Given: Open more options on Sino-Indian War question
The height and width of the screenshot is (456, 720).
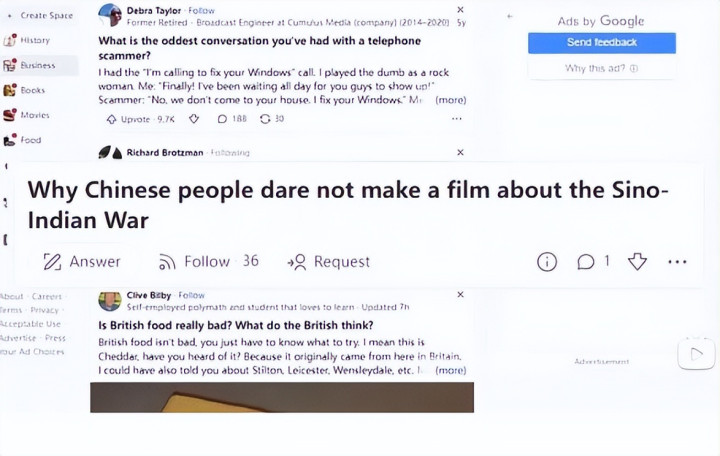Looking at the screenshot, I should (677, 262).
